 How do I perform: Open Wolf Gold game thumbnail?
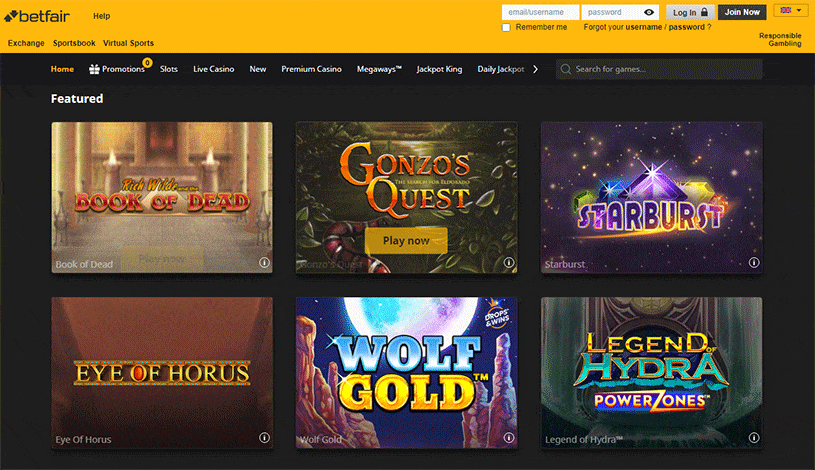click(406, 372)
